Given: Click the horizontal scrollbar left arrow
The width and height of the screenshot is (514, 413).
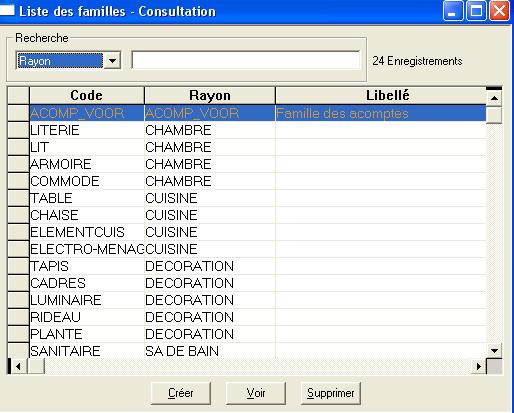Looking at the screenshot, I should click(18, 366).
